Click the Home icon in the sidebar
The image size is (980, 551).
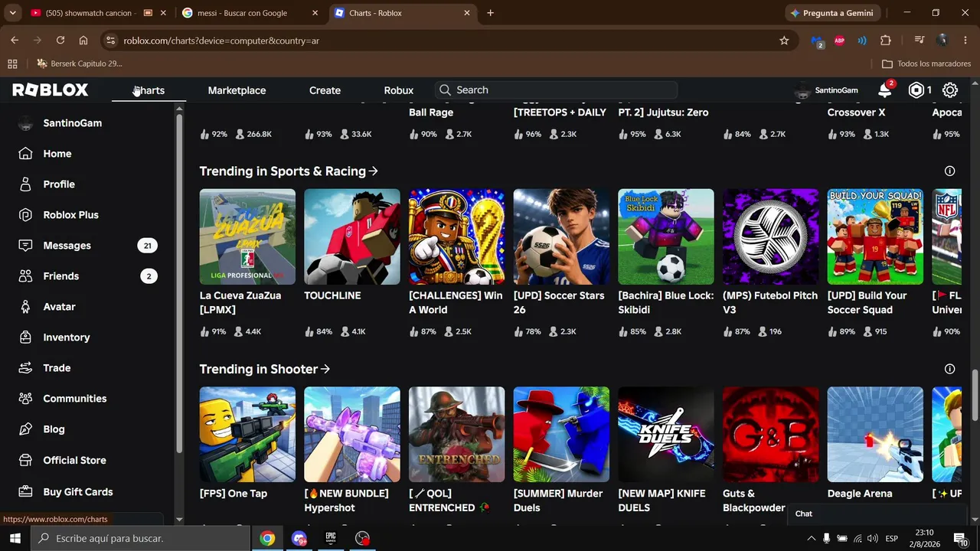[x=25, y=154]
